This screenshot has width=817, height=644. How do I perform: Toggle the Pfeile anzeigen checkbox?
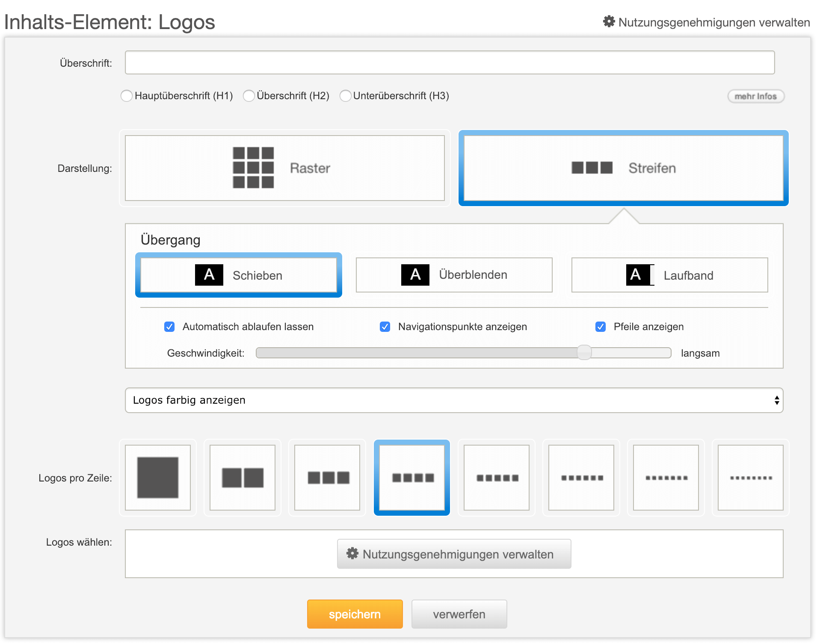click(601, 327)
